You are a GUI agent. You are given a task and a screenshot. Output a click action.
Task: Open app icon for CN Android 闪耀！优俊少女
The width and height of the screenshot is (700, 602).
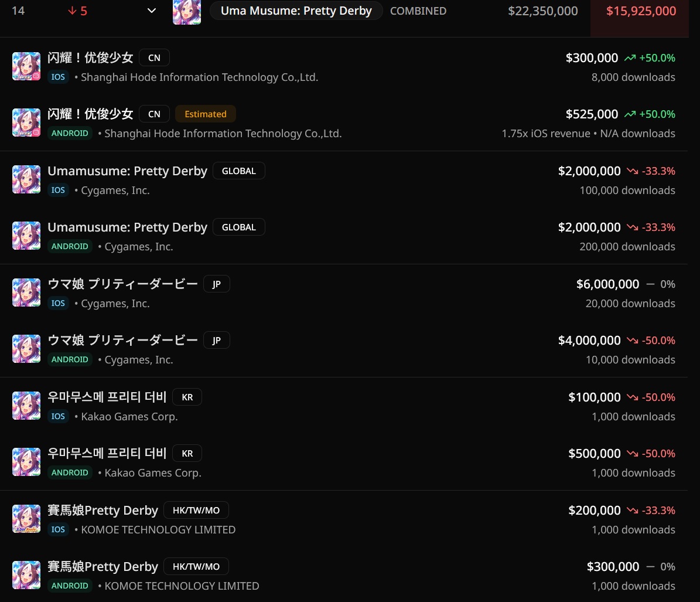tap(26, 123)
